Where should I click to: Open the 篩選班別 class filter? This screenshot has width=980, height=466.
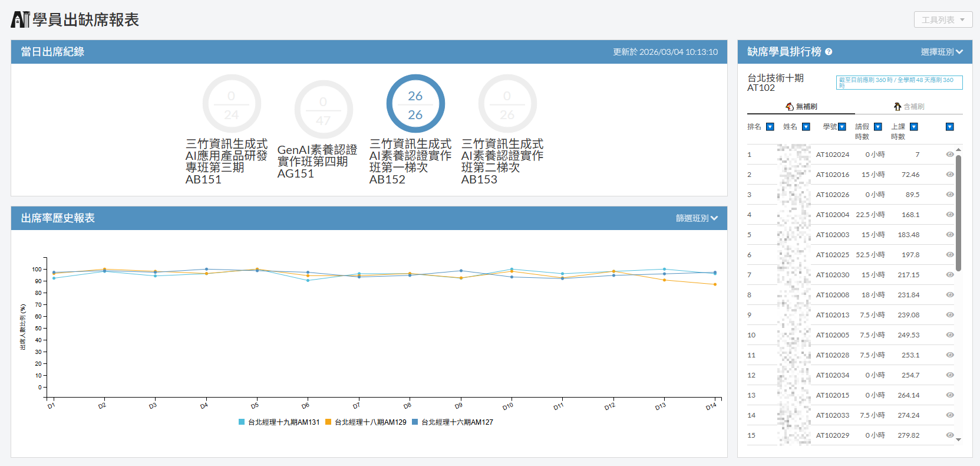[x=697, y=218]
